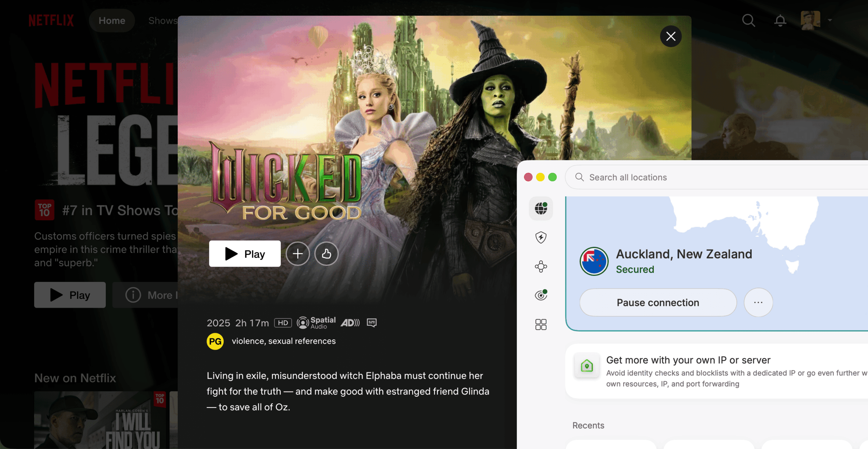The image size is (868, 449).
Task: Click Get more with your own IP banner
Action: click(717, 371)
